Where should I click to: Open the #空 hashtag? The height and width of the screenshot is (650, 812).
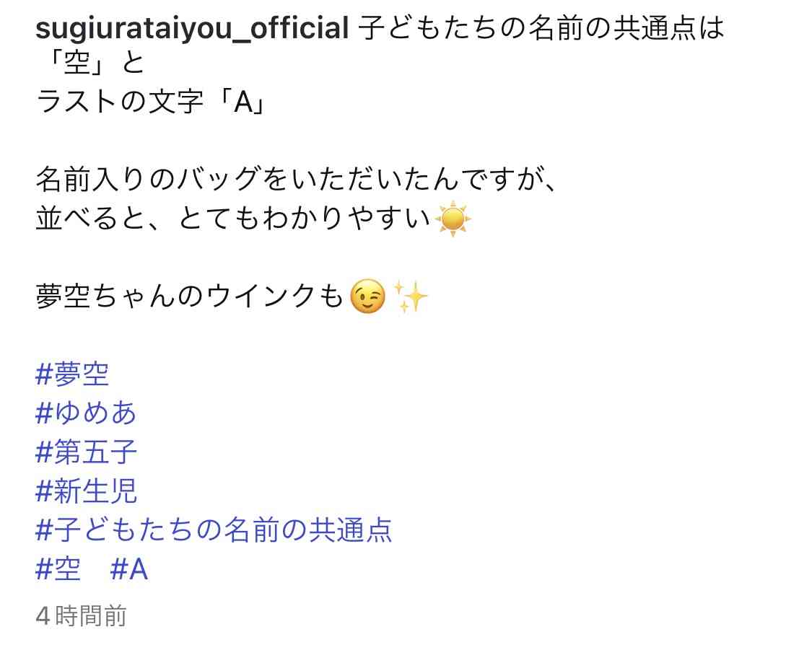point(58,569)
